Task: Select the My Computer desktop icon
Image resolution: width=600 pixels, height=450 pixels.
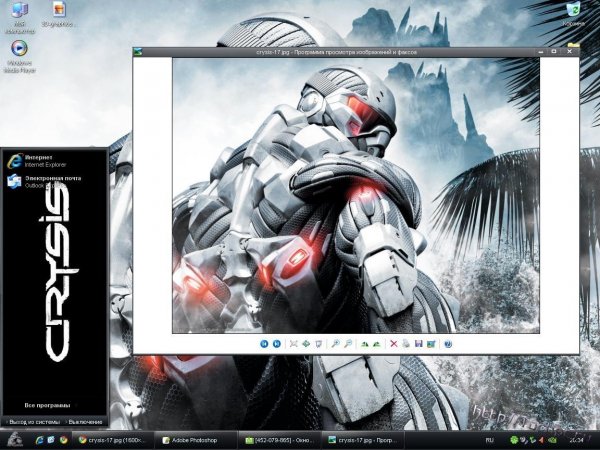Action: point(20,18)
